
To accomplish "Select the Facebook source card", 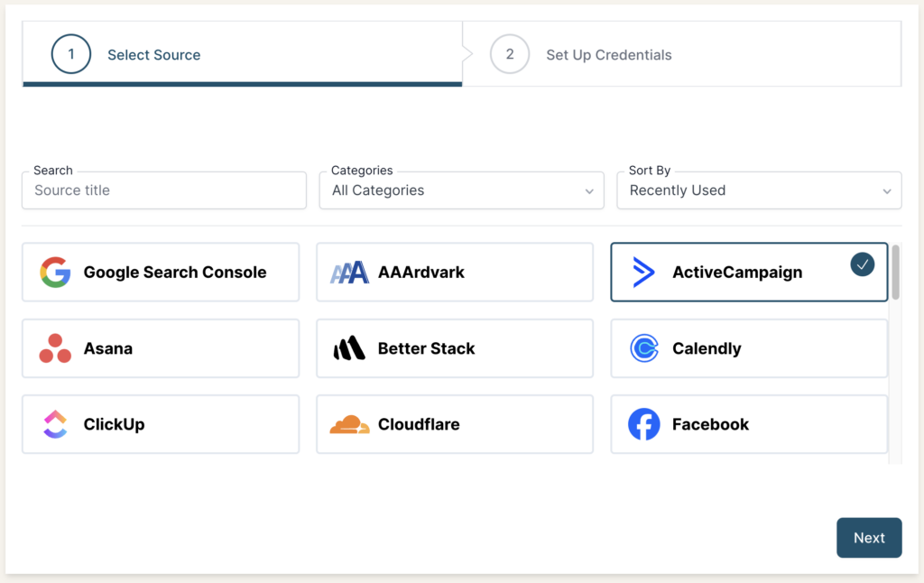I will pos(749,424).
